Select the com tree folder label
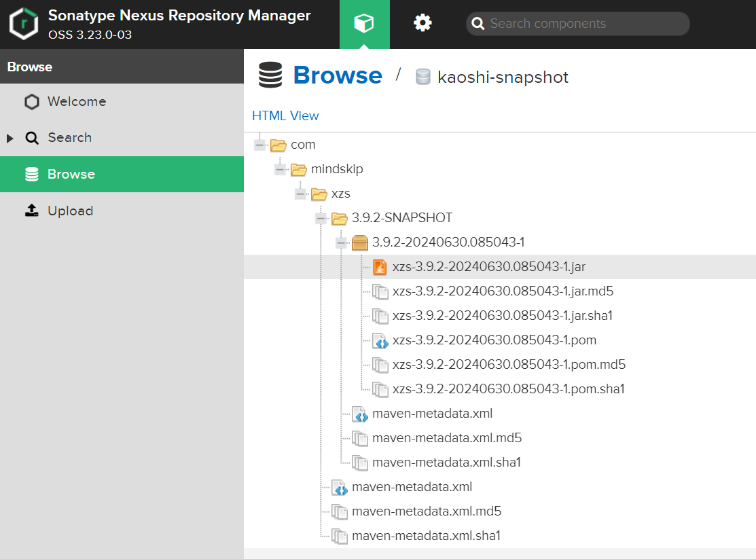Screen dimensions: 756x559 coord(303,145)
